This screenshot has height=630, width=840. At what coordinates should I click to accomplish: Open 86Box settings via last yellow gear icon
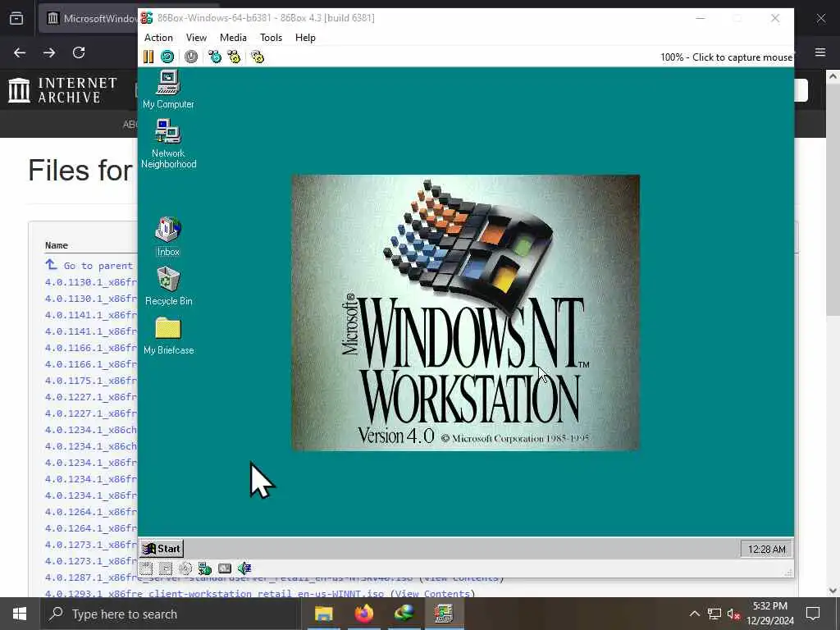[x=258, y=57]
